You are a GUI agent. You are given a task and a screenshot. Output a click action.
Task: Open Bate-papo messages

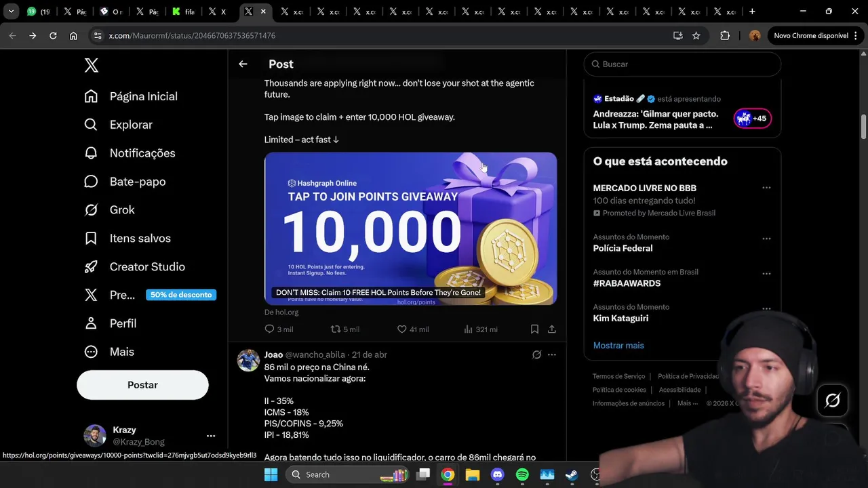[x=125, y=182]
